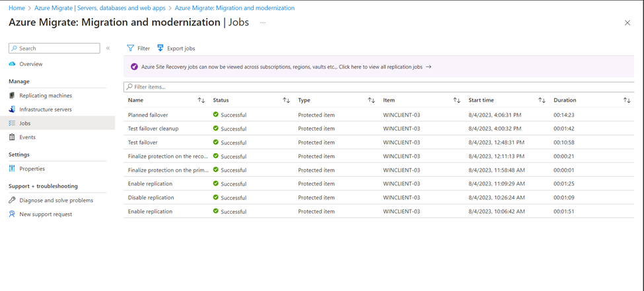The height and width of the screenshot is (291, 644).
Task: Click the Infrastructure servers icon
Action: pos(12,109)
